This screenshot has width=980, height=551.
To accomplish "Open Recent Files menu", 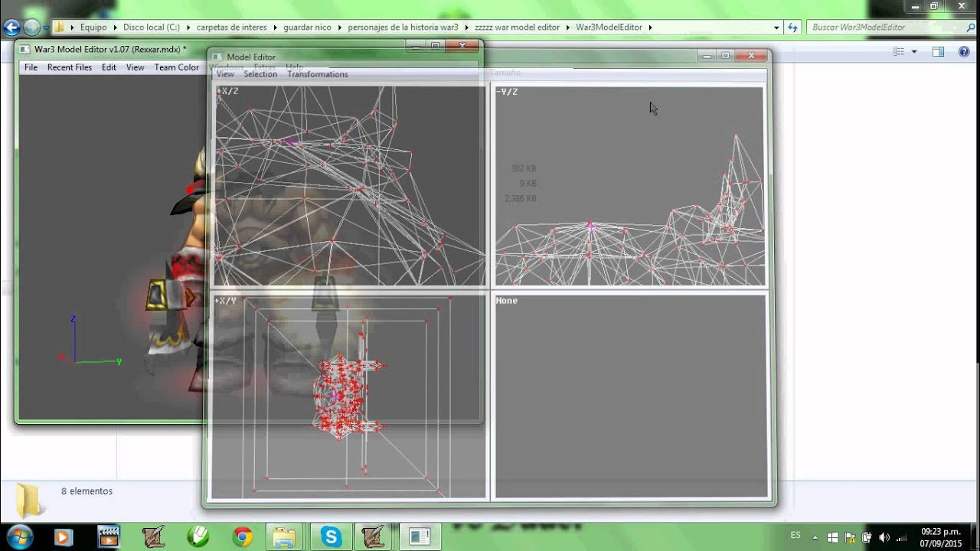I will (70, 67).
